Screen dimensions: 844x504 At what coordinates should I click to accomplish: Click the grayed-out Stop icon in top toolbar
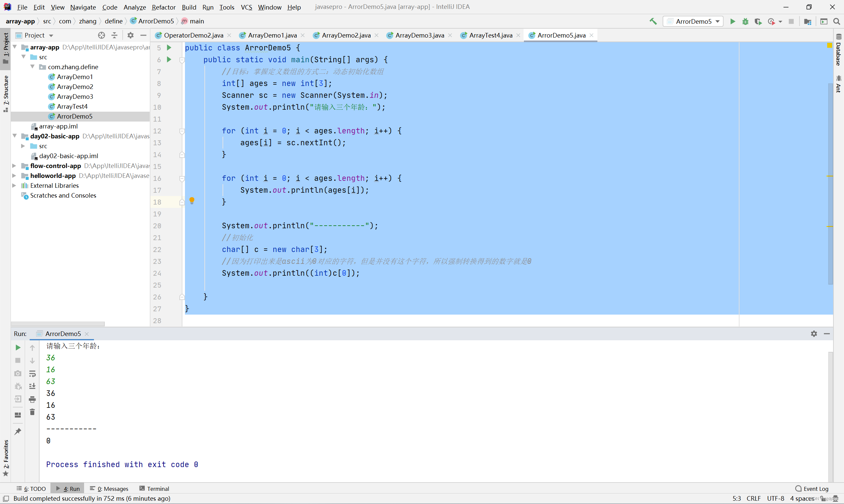(x=791, y=21)
